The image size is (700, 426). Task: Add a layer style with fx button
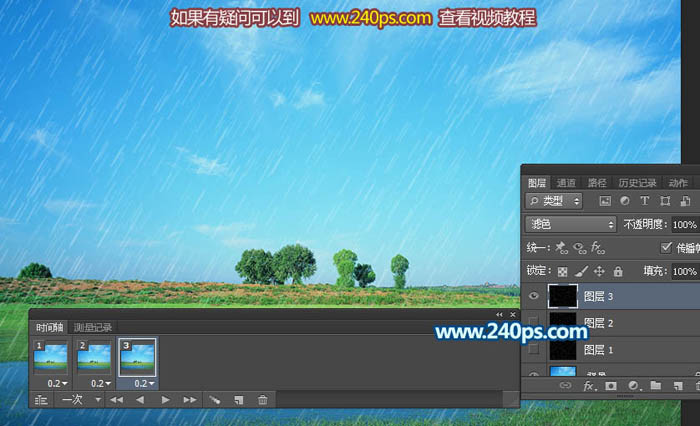point(588,386)
